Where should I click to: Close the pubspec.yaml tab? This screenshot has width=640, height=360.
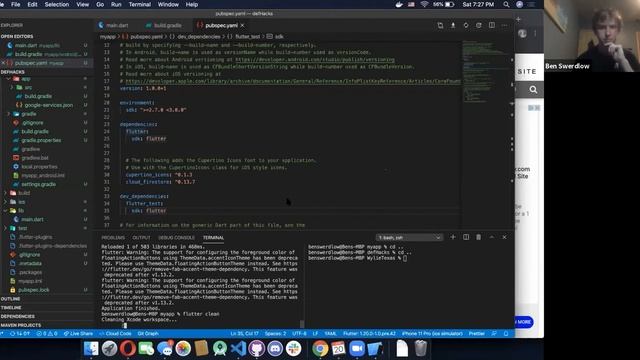coord(242,25)
